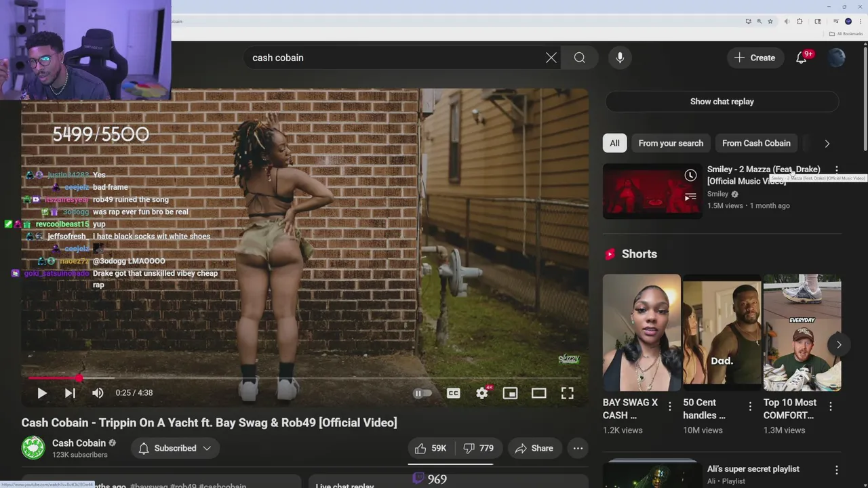Click the red Shorts logo icon
This screenshot has height=488, width=868.
pos(610,254)
